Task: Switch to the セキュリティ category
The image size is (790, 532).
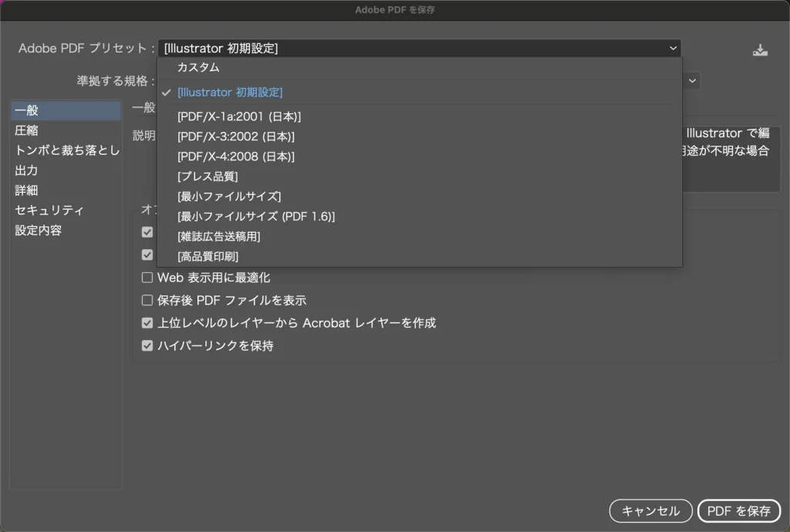Action: point(66,210)
